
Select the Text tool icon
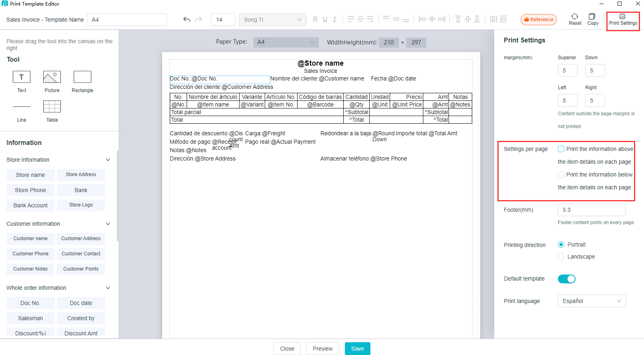point(22,77)
